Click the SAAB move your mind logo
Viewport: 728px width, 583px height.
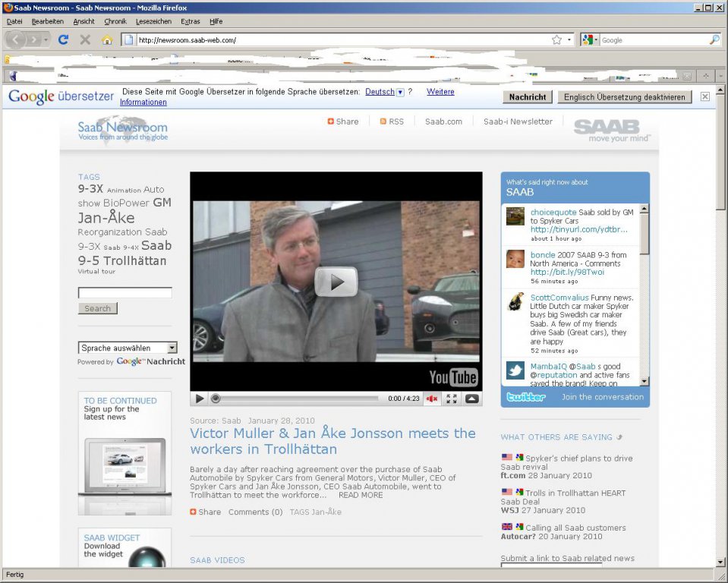pyautogui.click(x=612, y=130)
